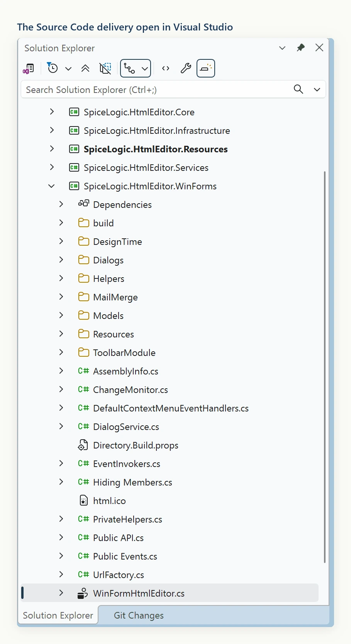Select the SpiceLogic.HtmlEditor.Resources project name
The width and height of the screenshot is (351, 644).
(156, 149)
